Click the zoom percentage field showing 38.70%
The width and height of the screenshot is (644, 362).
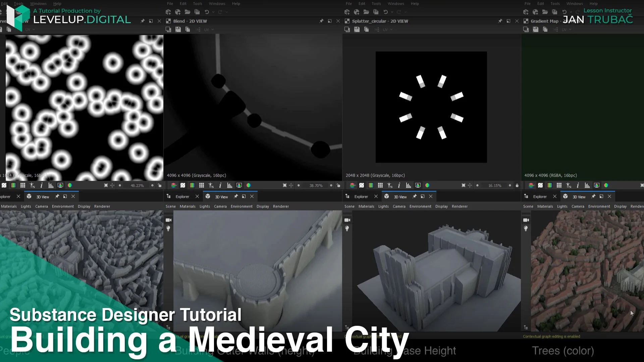click(316, 185)
